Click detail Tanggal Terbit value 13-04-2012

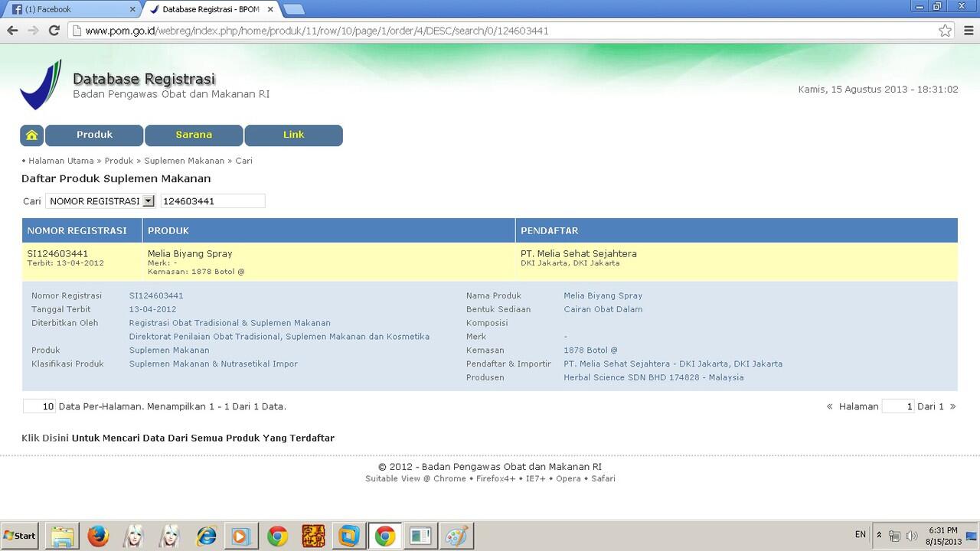pyautogui.click(x=152, y=309)
